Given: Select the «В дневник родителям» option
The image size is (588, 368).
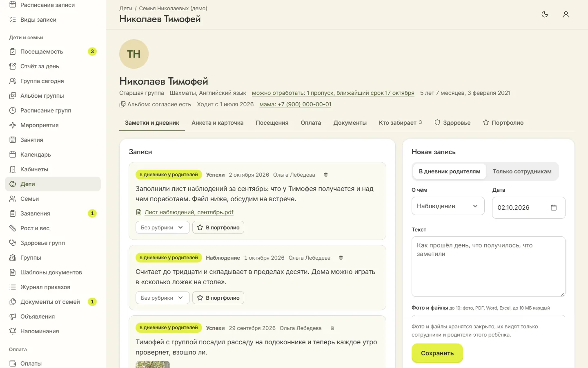Looking at the screenshot, I should (450, 171).
